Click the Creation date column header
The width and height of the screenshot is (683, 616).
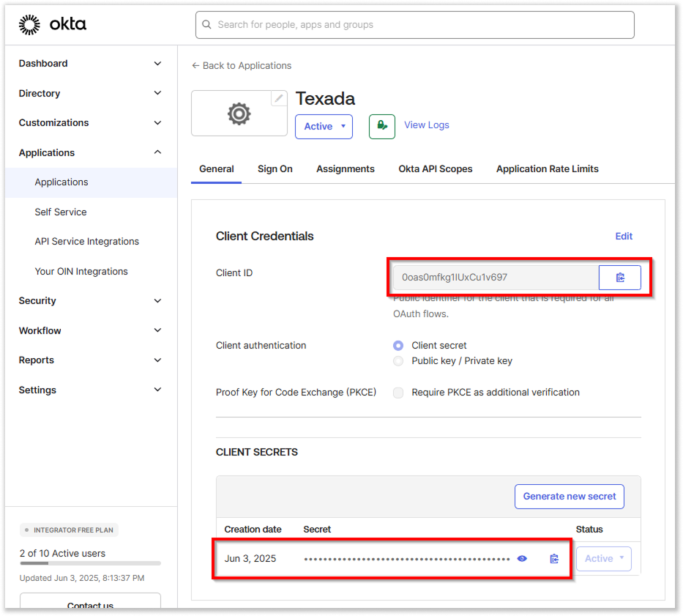coord(253,530)
